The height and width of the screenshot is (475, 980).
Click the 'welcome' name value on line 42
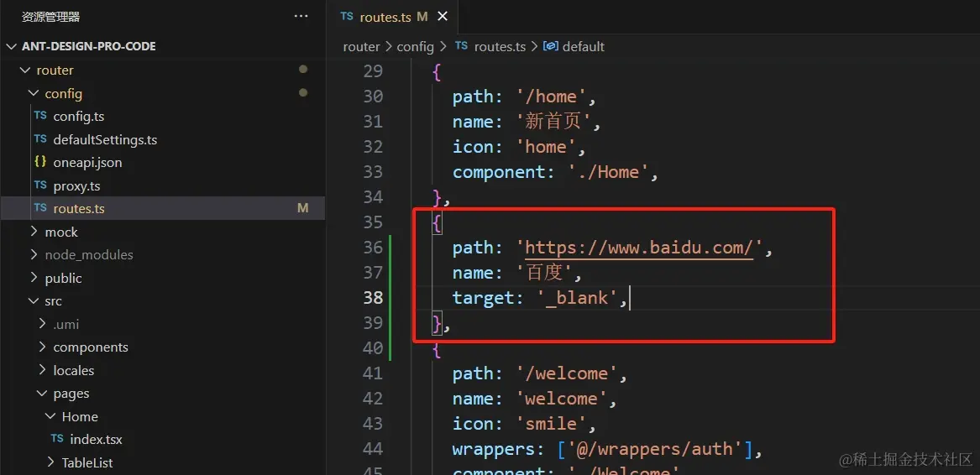point(561,399)
